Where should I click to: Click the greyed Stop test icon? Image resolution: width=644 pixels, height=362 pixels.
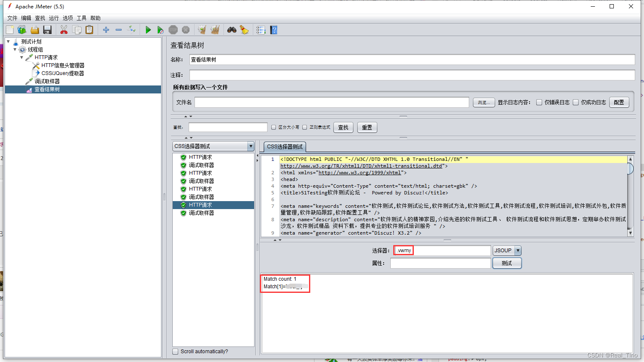pos(173,30)
